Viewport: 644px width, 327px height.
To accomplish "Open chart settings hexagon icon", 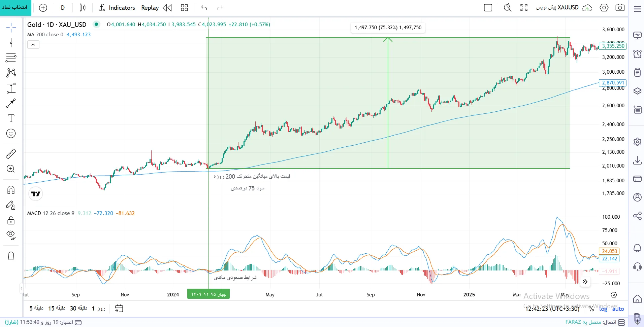I will 604,8.
